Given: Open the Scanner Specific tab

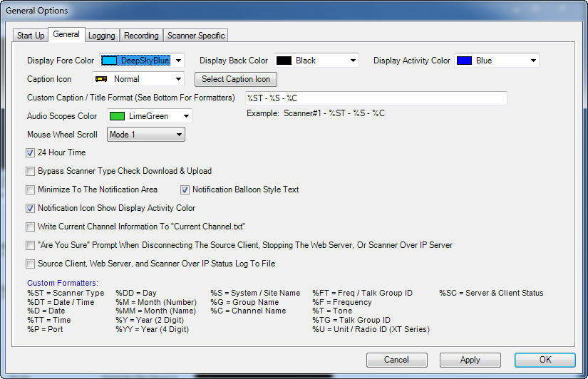Looking at the screenshot, I should 196,36.
